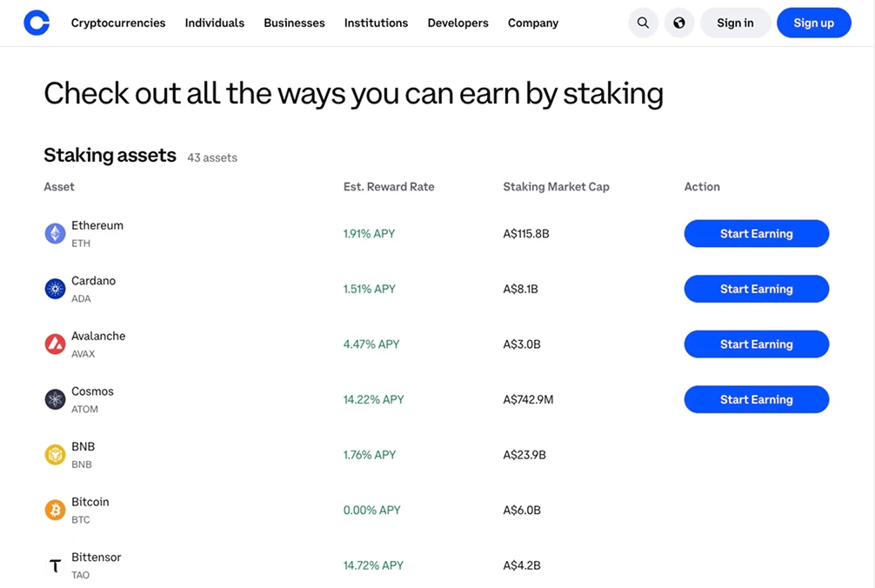The width and height of the screenshot is (875, 588).
Task: Start Earning with Cosmos
Action: click(x=756, y=398)
